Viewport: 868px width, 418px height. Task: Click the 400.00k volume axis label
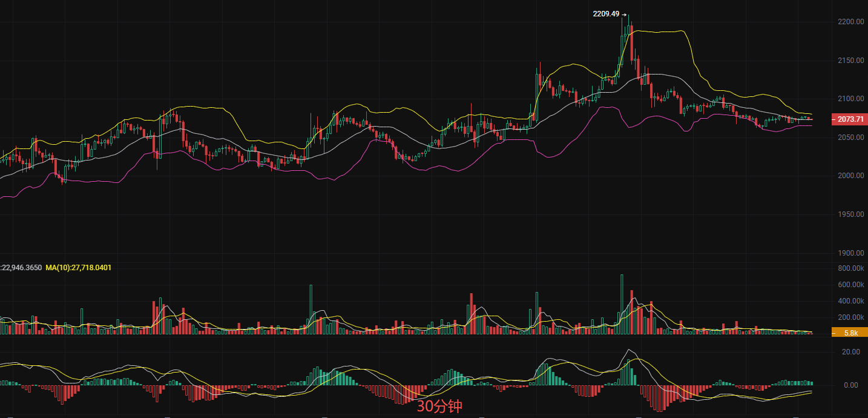850,301
